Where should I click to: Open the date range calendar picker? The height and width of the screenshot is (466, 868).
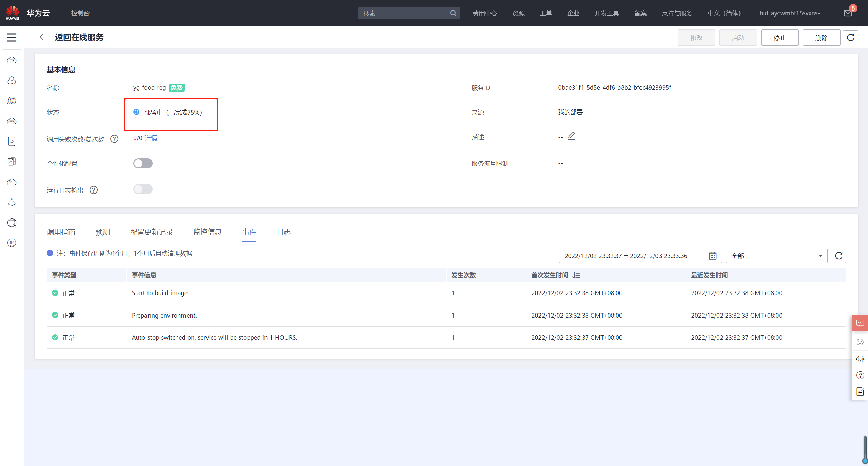712,256
